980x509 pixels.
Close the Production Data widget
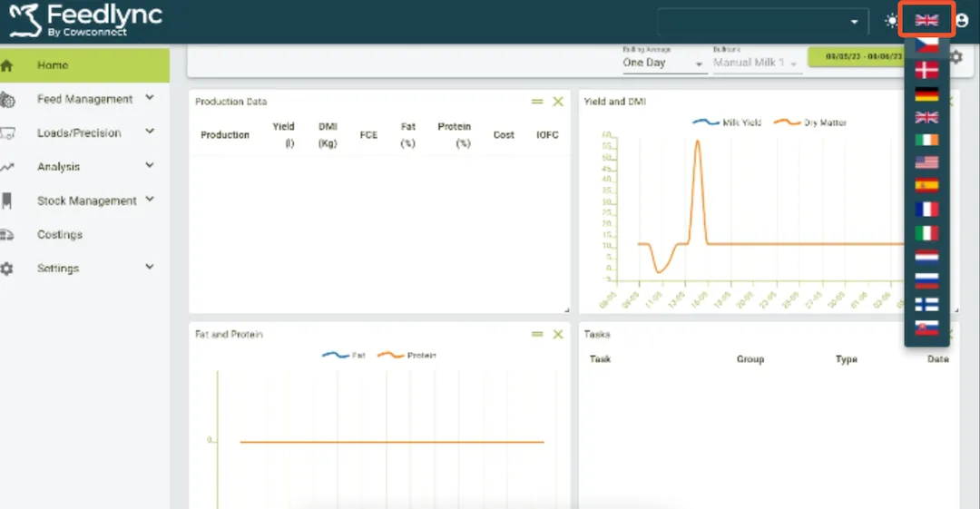[558, 102]
